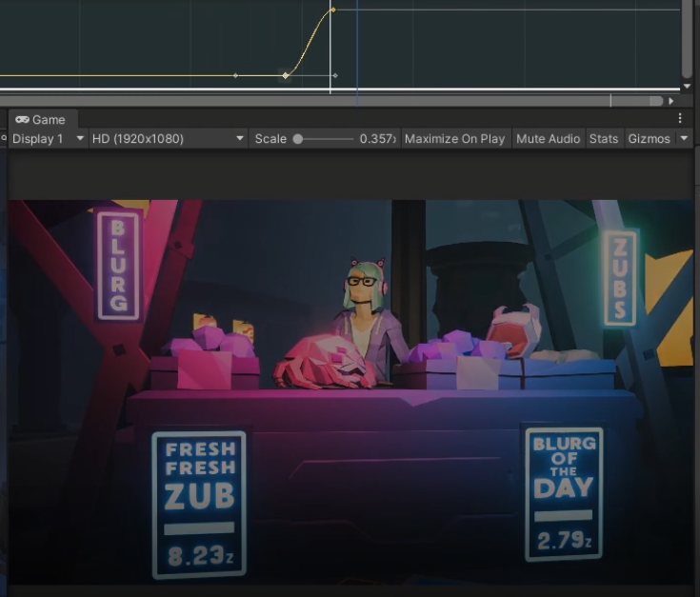Open the Gizmos dropdown arrow
The image size is (700, 597).
pyautogui.click(x=684, y=139)
